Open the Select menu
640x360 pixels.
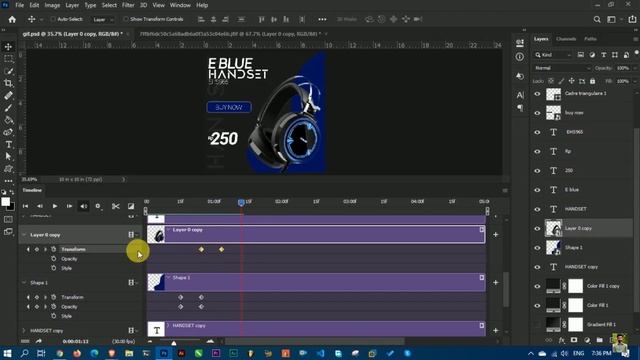[109, 5]
